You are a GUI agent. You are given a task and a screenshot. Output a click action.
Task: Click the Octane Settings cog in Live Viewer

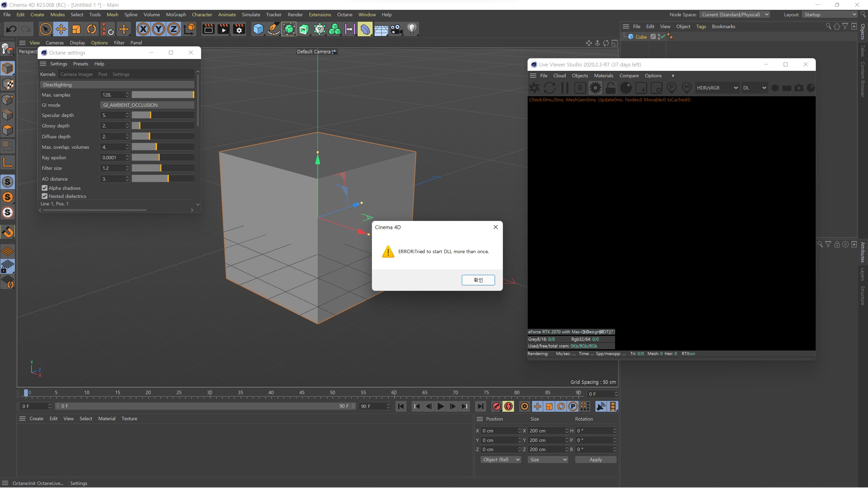pyautogui.click(x=595, y=88)
